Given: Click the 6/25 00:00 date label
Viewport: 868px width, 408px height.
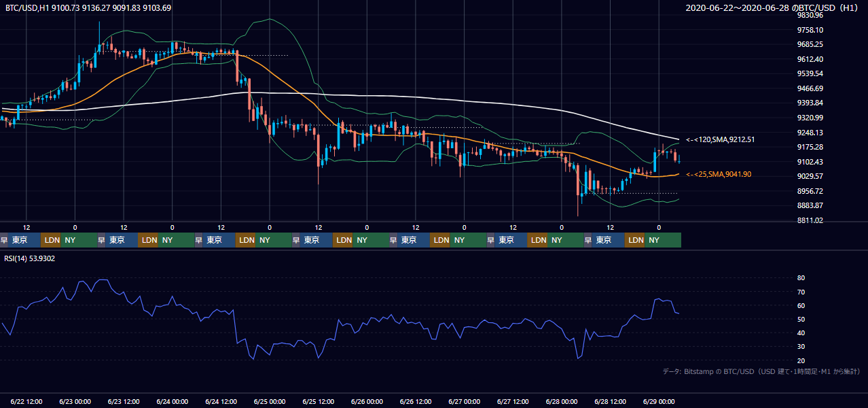Looking at the screenshot, I should [x=270, y=401].
